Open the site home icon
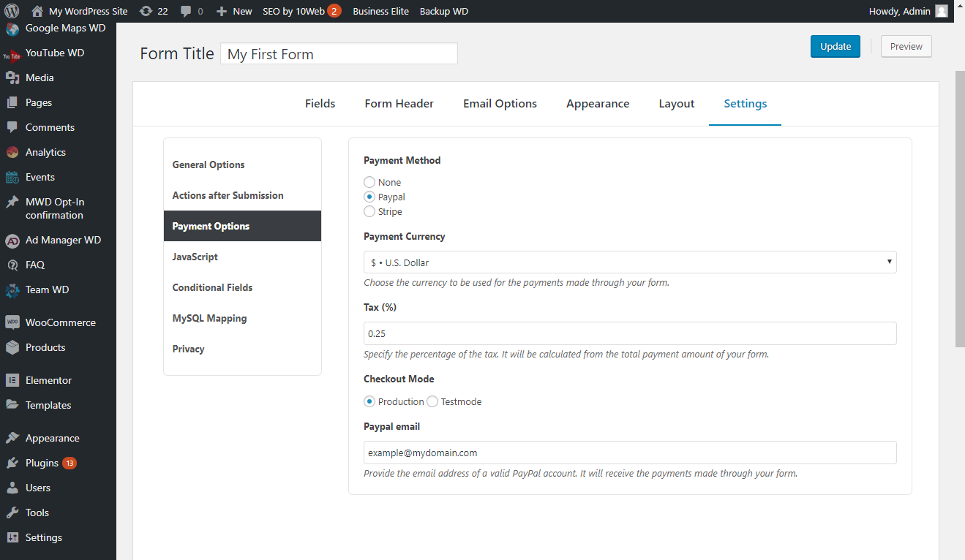965x560 pixels. (37, 11)
